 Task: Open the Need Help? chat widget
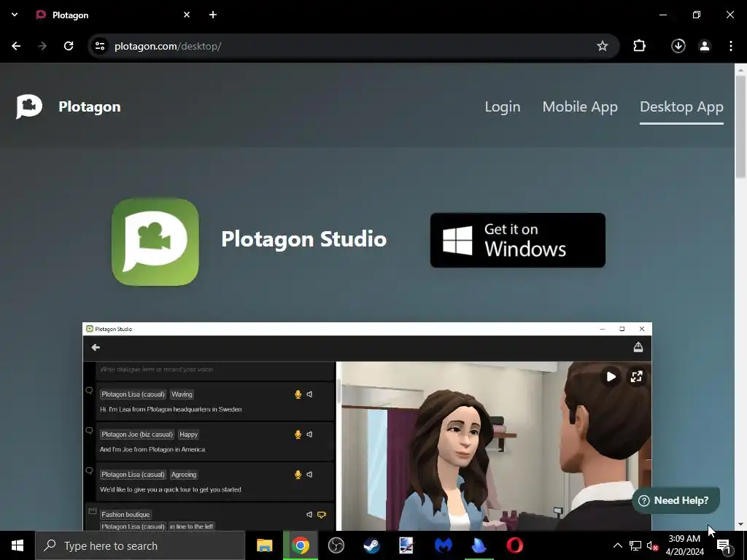(x=675, y=500)
